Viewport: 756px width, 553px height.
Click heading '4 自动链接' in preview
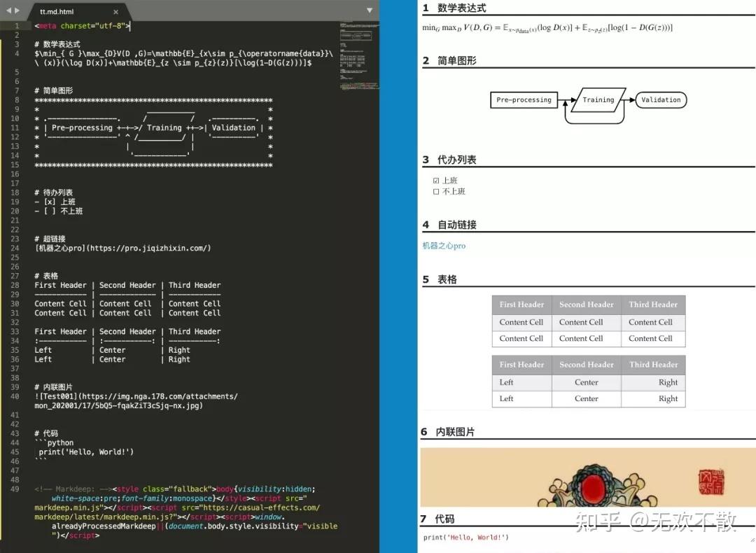click(449, 225)
